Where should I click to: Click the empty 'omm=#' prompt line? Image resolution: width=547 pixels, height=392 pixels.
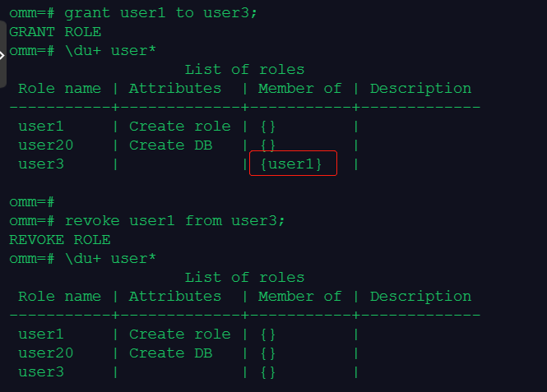31,202
